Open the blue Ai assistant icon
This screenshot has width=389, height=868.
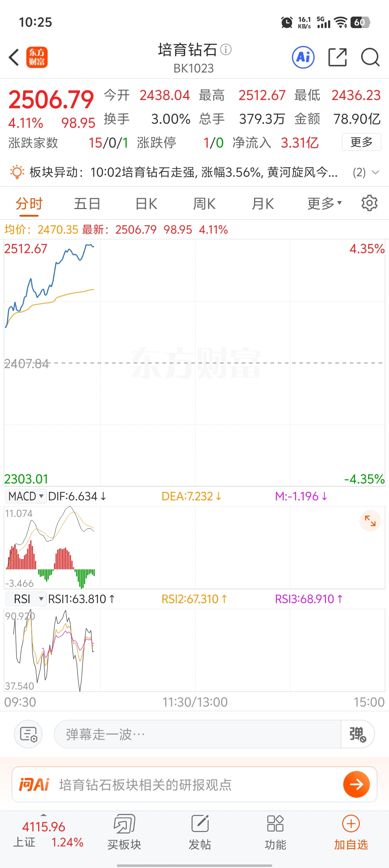tap(303, 57)
